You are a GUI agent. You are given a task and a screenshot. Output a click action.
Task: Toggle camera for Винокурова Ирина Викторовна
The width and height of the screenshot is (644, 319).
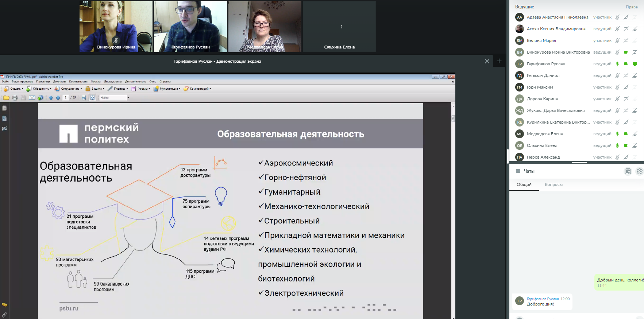pos(626,52)
